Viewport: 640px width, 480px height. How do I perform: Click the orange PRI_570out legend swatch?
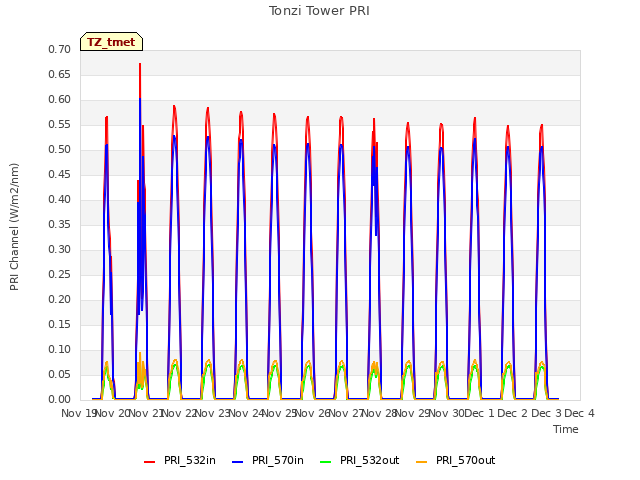pos(422,461)
